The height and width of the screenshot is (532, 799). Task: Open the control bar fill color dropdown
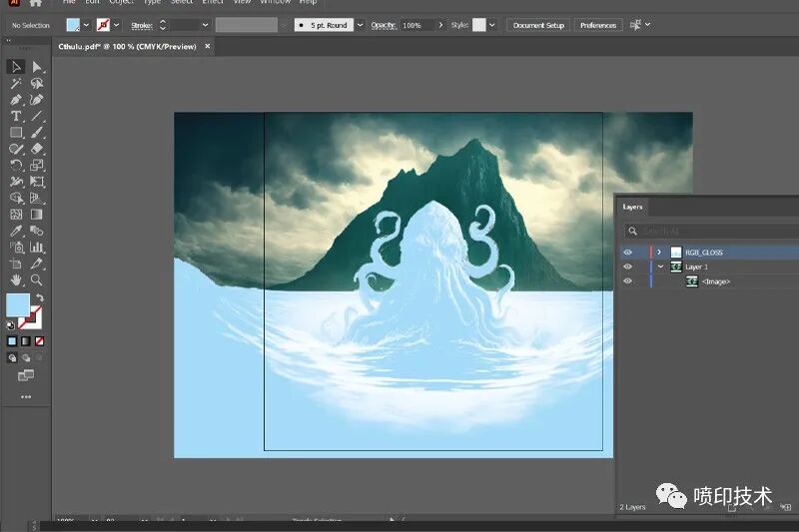coord(86,24)
